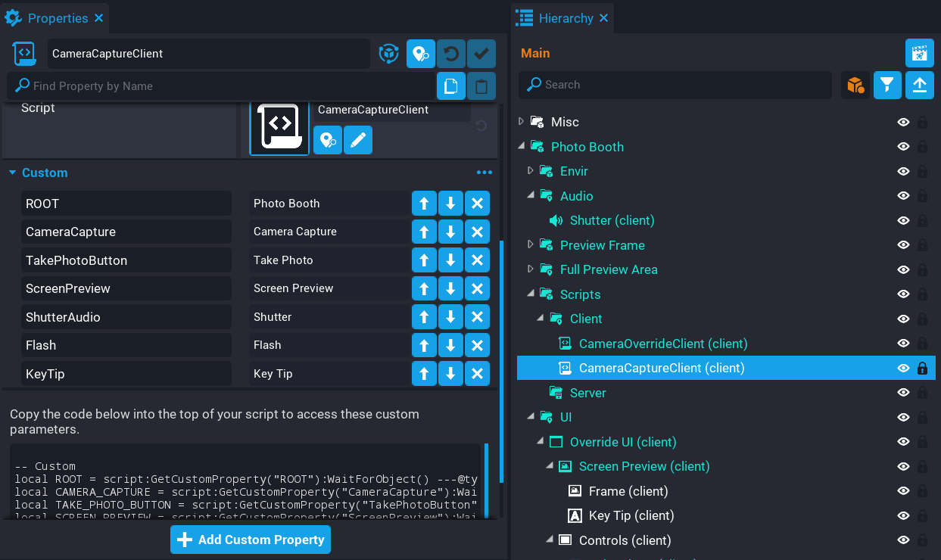Click the copy properties icon
This screenshot has width=941, height=560.
(450, 86)
